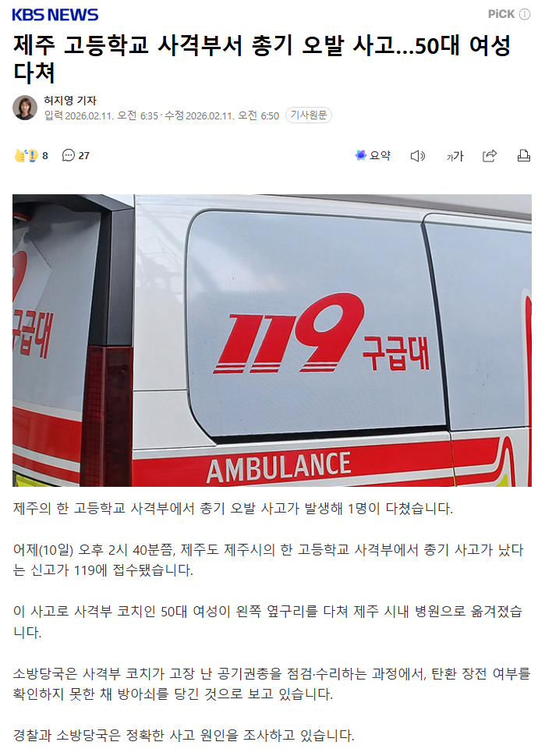The height and width of the screenshot is (756, 545).
Task: Open the reaction emoji icons
Action: [x=26, y=156]
